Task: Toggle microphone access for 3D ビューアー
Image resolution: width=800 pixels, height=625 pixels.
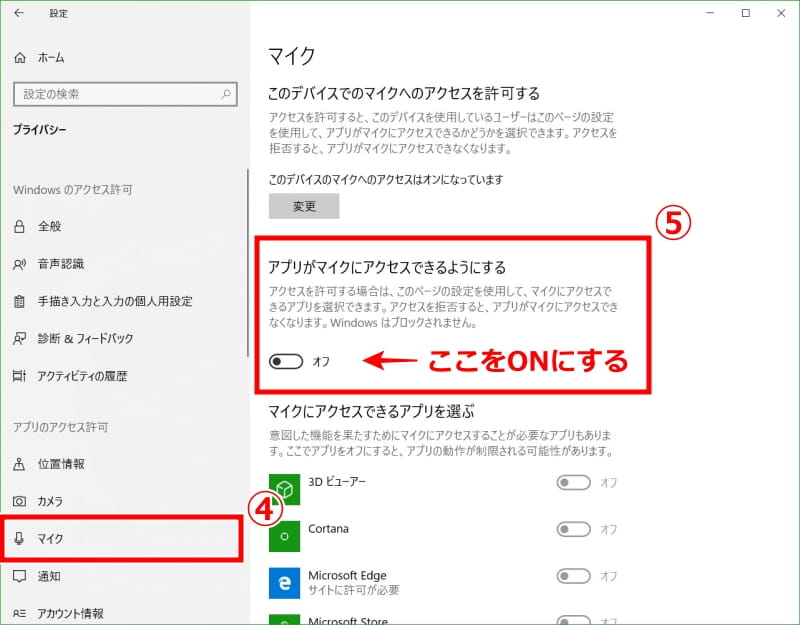Action: 573,482
